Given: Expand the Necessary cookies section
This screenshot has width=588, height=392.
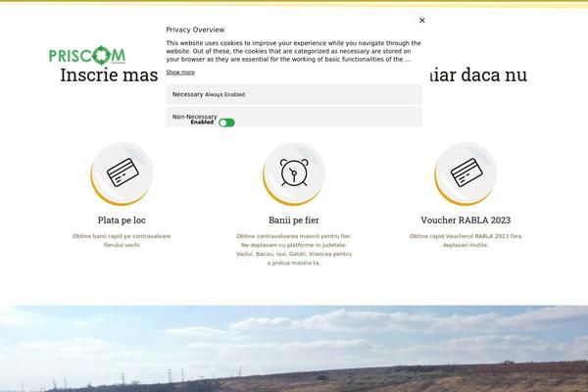Looking at the screenshot, I should 187,94.
